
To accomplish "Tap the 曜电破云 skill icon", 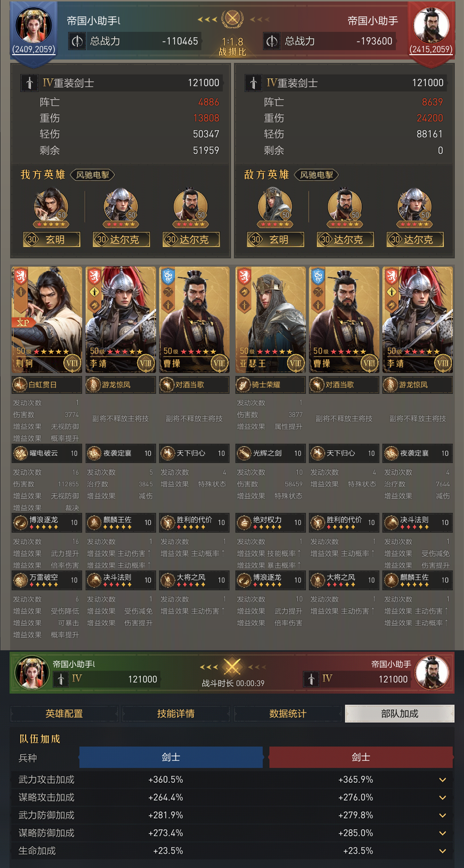I will coord(21,453).
